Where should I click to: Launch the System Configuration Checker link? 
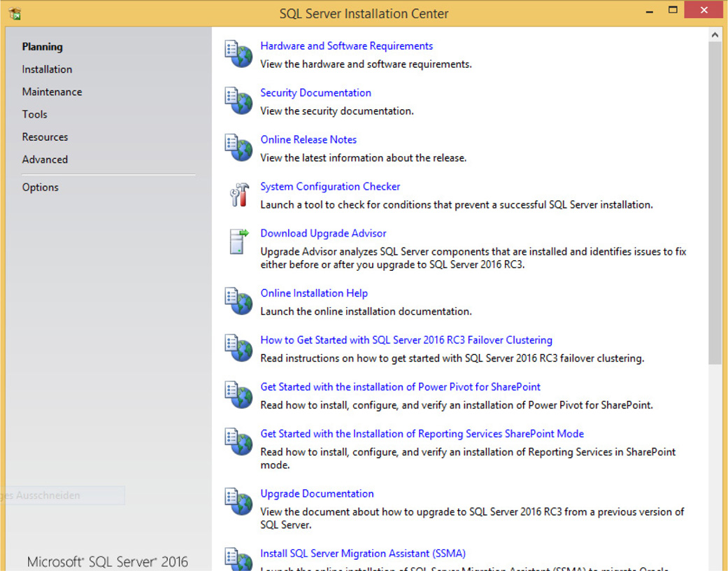point(330,187)
